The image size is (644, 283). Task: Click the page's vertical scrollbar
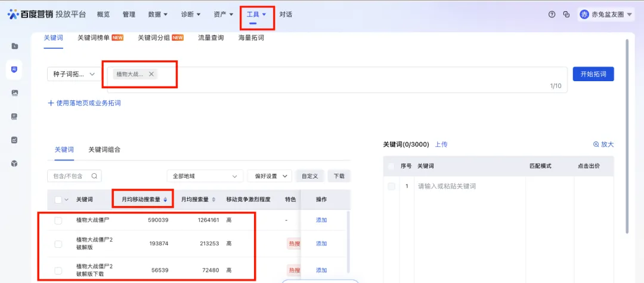pos(626,136)
